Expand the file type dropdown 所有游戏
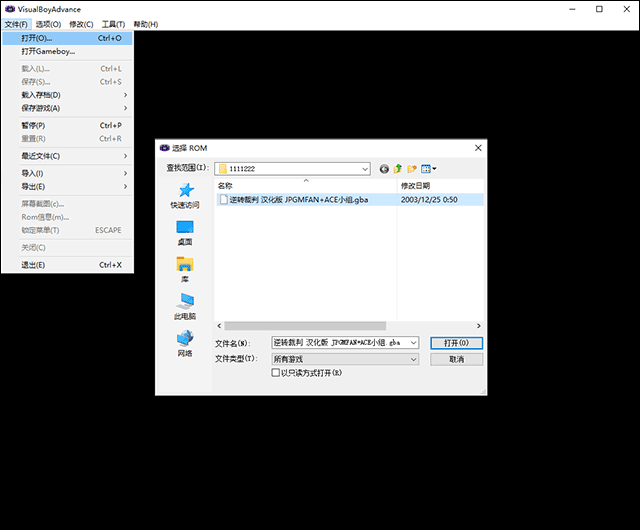640x530 pixels. point(413,359)
